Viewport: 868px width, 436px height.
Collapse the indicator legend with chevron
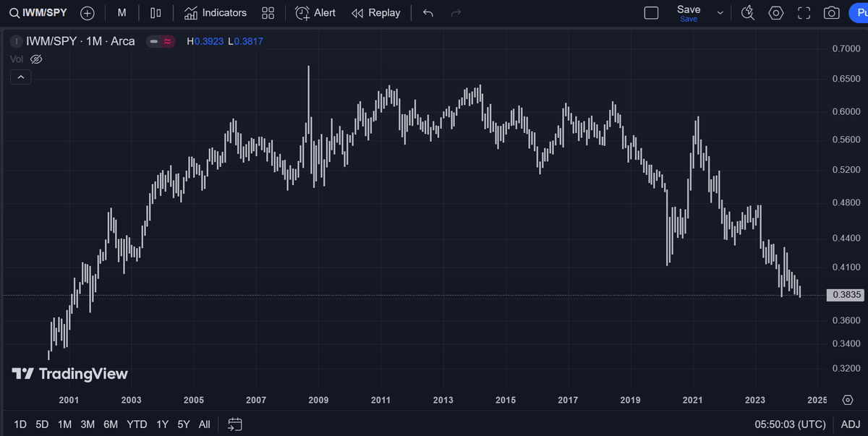pos(20,77)
